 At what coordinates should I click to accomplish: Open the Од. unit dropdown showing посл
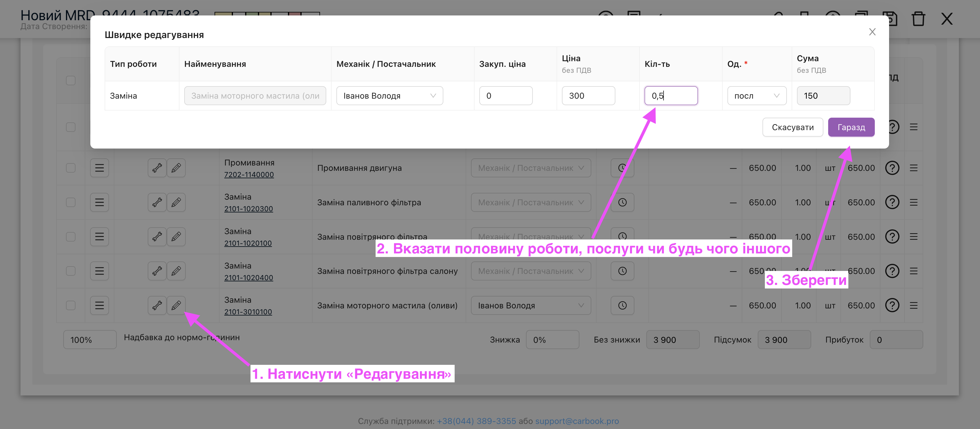coord(757,95)
